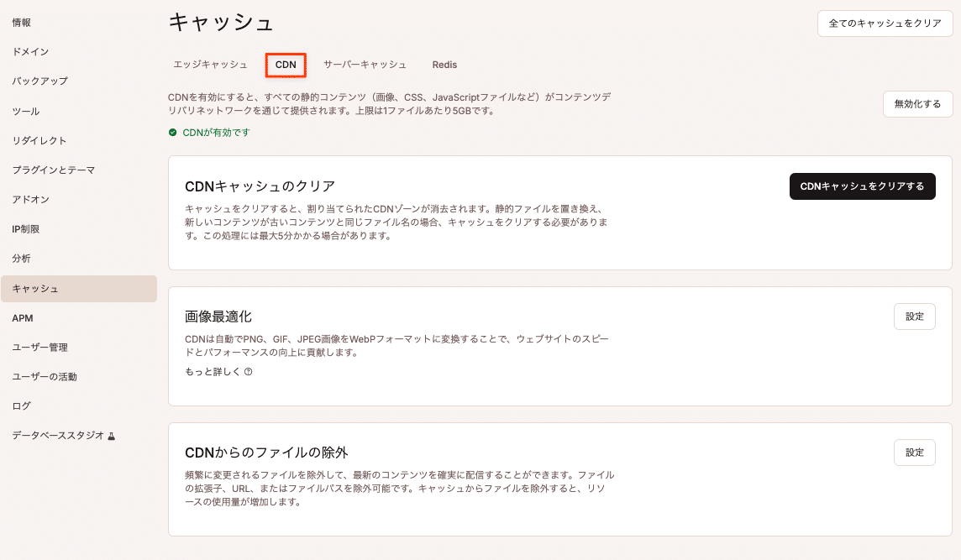Open 分析 from the sidebar
The image size is (961, 560).
[19, 258]
